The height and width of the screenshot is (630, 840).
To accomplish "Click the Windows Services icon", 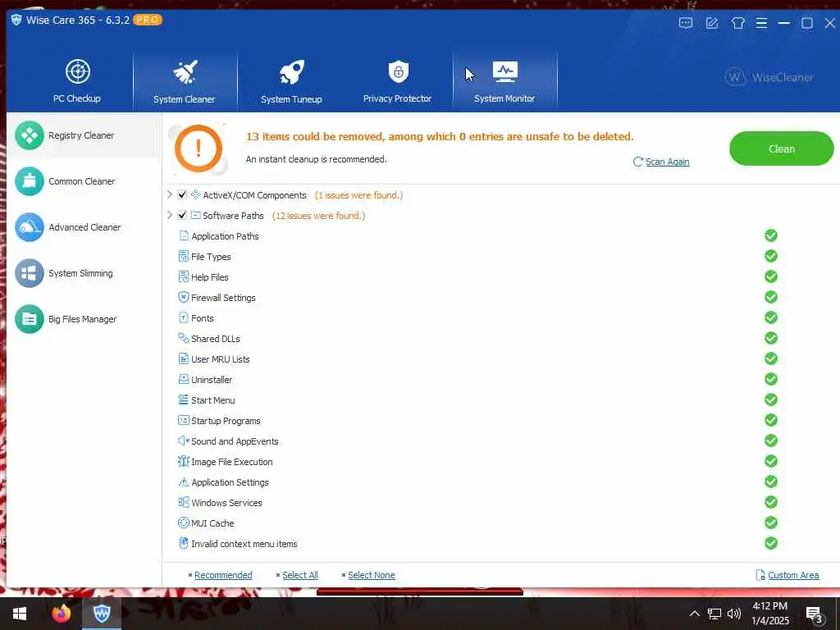I will 184,503.
